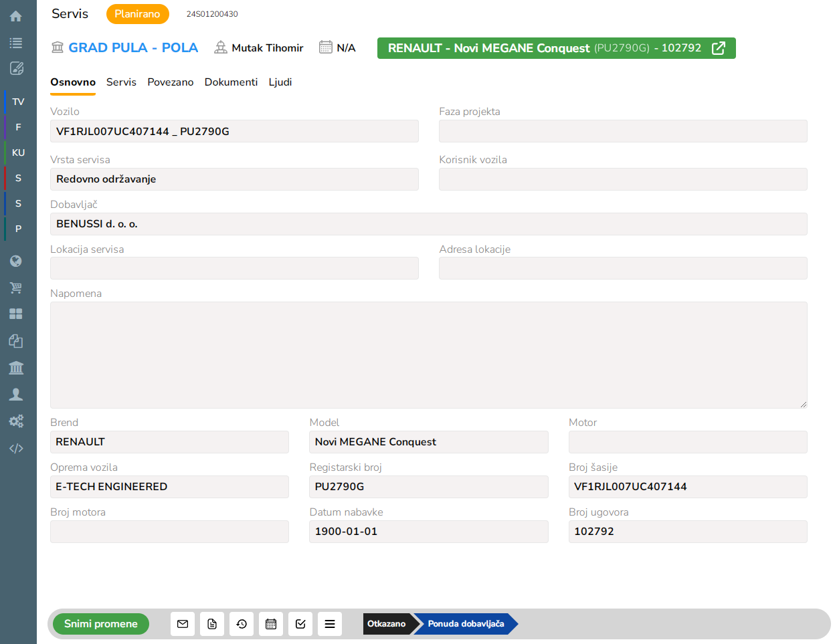The height and width of the screenshot is (644, 833).
Task: Click the checkbox task icon in bottom bar
Action: click(300, 624)
